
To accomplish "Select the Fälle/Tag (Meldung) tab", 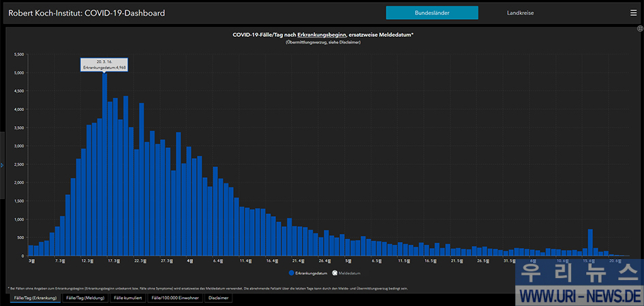I will pos(85,298).
